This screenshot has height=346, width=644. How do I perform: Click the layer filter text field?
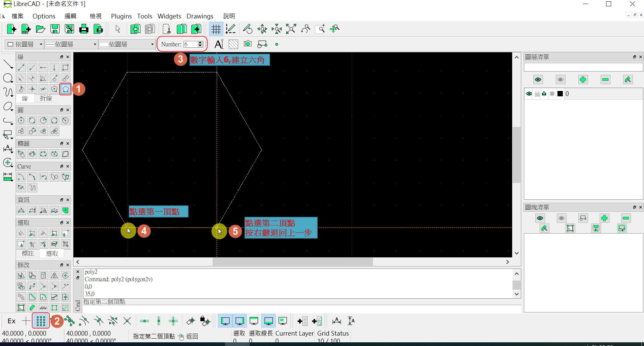coord(583,67)
